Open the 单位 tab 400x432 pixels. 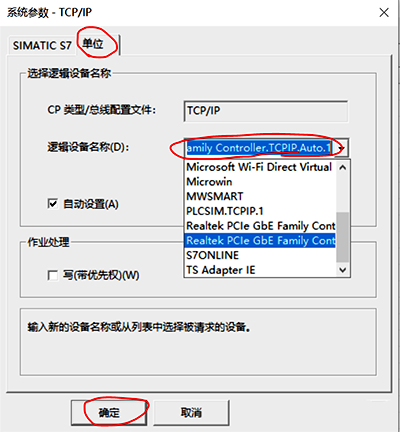[x=93, y=44]
